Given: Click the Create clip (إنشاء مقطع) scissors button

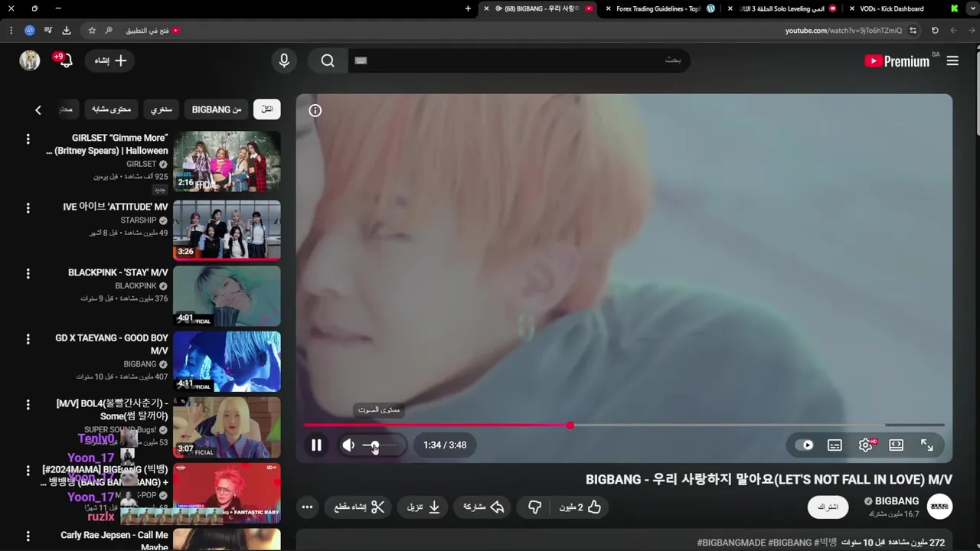Looking at the screenshot, I should [359, 507].
